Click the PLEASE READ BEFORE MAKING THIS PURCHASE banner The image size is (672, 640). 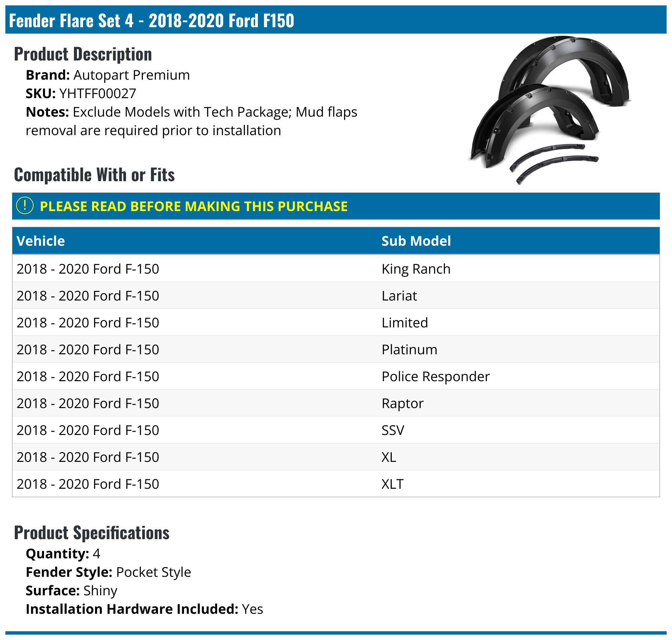tap(194, 206)
